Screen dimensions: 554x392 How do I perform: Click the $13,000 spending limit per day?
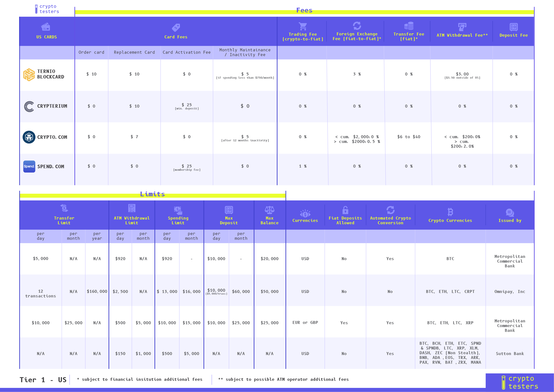pos(167,292)
